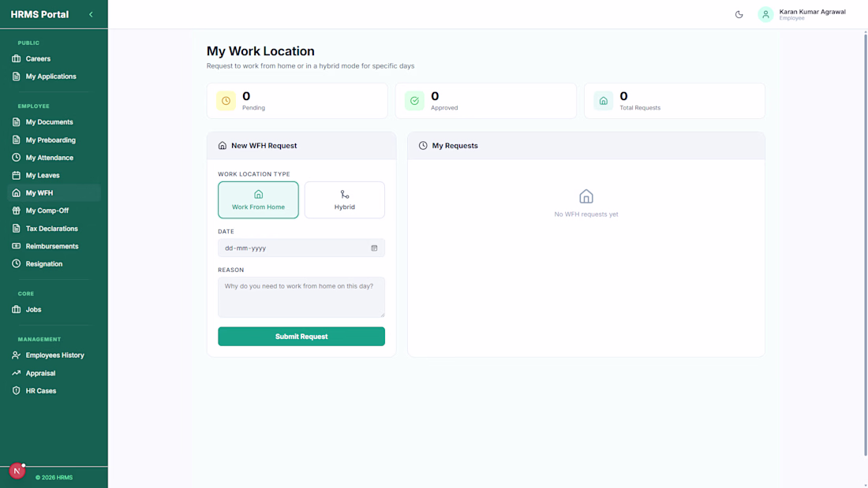Collapse the sidebar with the chevron arrow
The width and height of the screenshot is (868, 488).
click(x=91, y=14)
